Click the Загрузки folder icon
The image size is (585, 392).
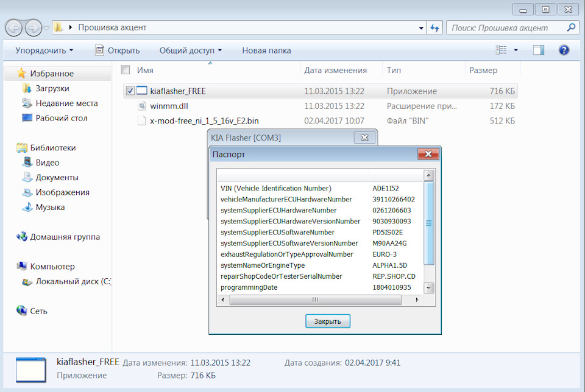(26, 88)
